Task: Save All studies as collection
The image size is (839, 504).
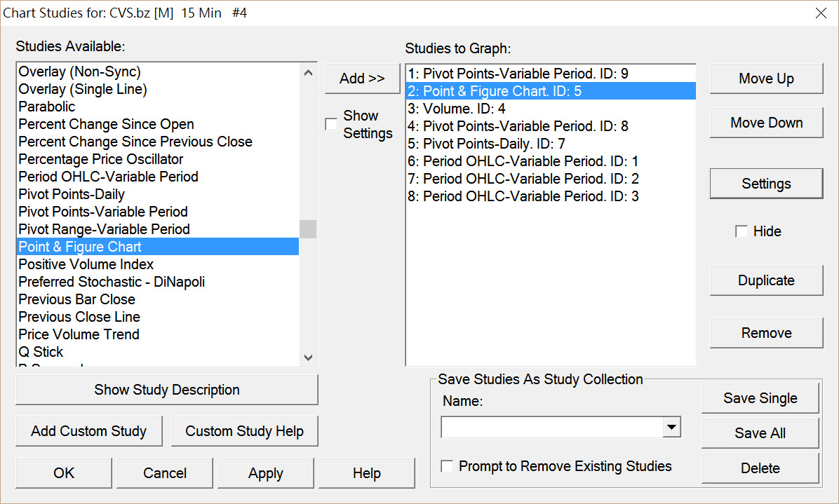Action: click(760, 433)
